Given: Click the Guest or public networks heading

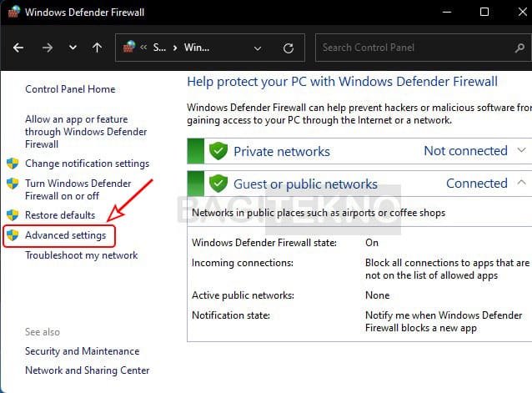Looking at the screenshot, I should [x=305, y=184].
